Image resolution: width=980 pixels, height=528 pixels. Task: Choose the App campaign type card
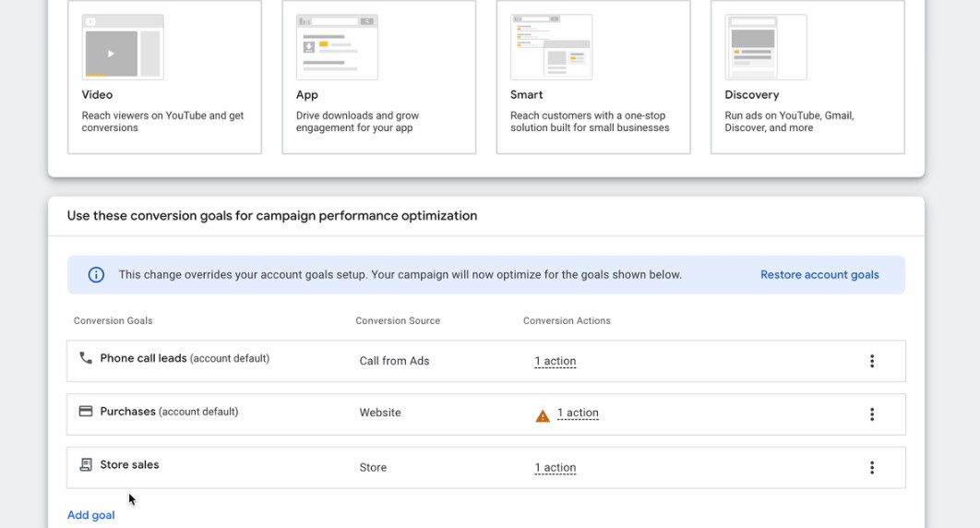click(x=378, y=78)
